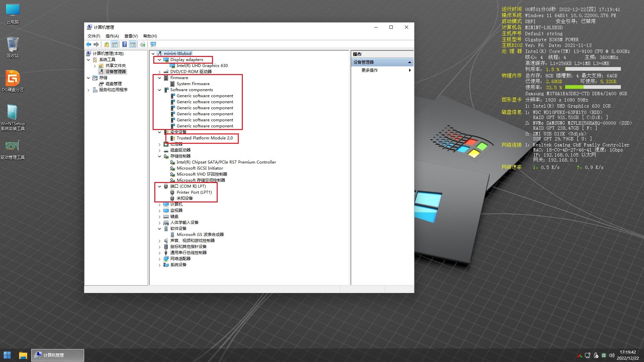Toggle show/hide action pane toolbar icon
This screenshot has width=644, height=362.
pos(133,44)
